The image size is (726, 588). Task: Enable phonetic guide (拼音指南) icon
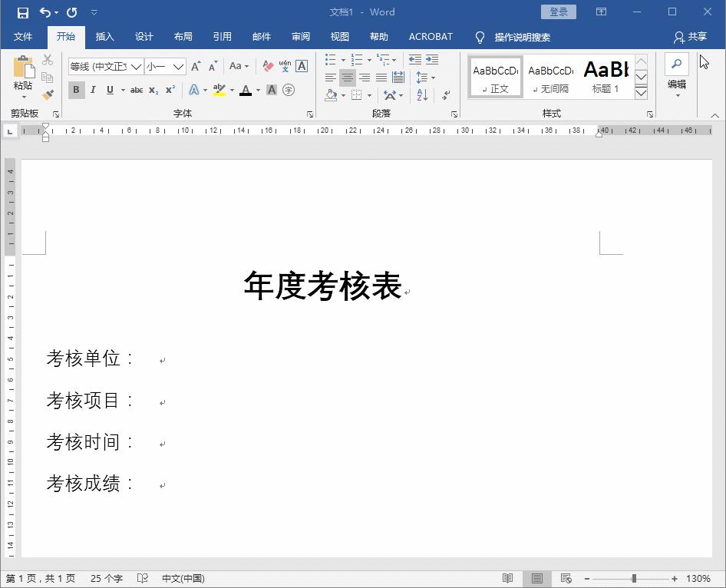pos(285,66)
